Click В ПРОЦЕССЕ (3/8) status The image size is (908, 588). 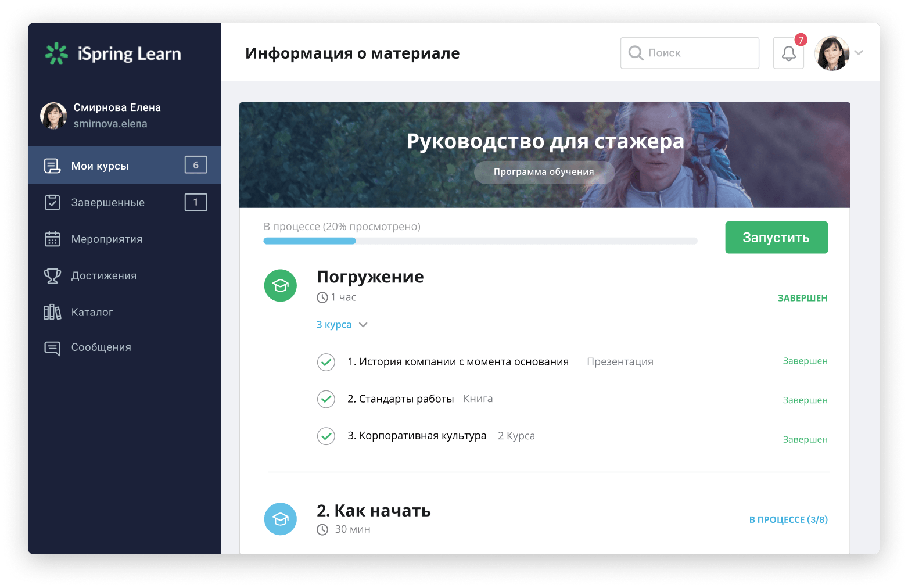click(x=788, y=519)
